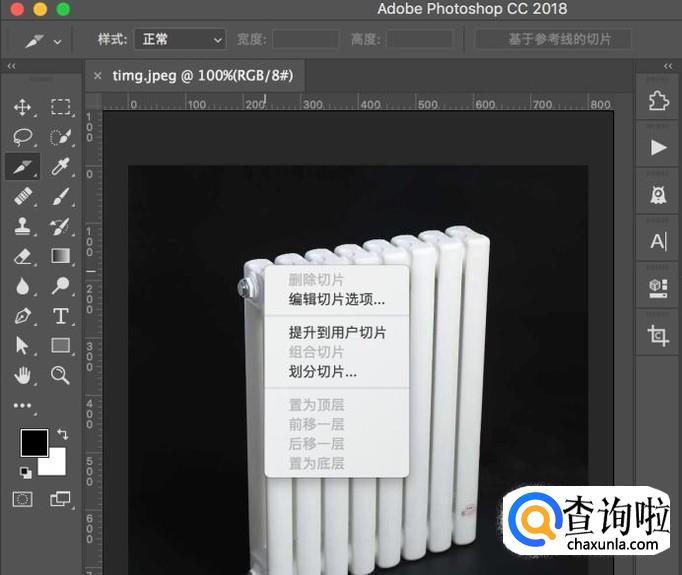Select the Lasso tool
Image resolution: width=682 pixels, height=575 pixels.
point(23,137)
